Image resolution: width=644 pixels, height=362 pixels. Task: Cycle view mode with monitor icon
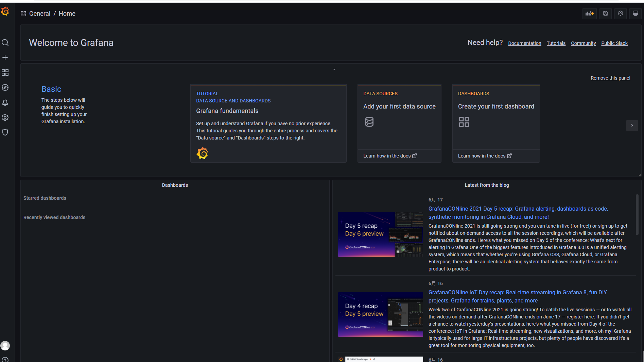636,14
